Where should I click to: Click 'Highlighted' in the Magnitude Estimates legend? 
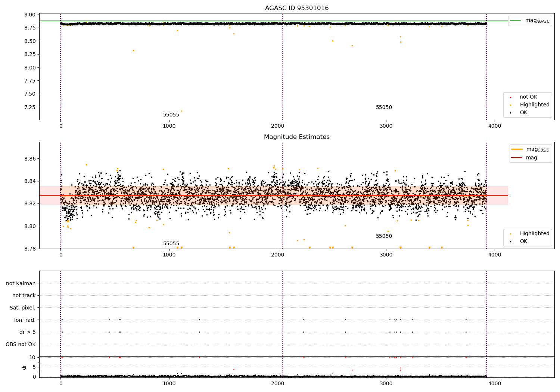coord(535,234)
